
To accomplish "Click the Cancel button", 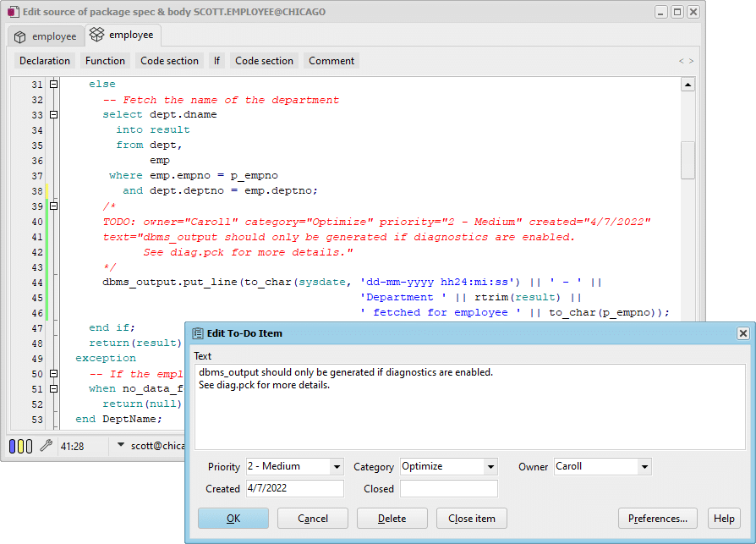I will pos(313,519).
